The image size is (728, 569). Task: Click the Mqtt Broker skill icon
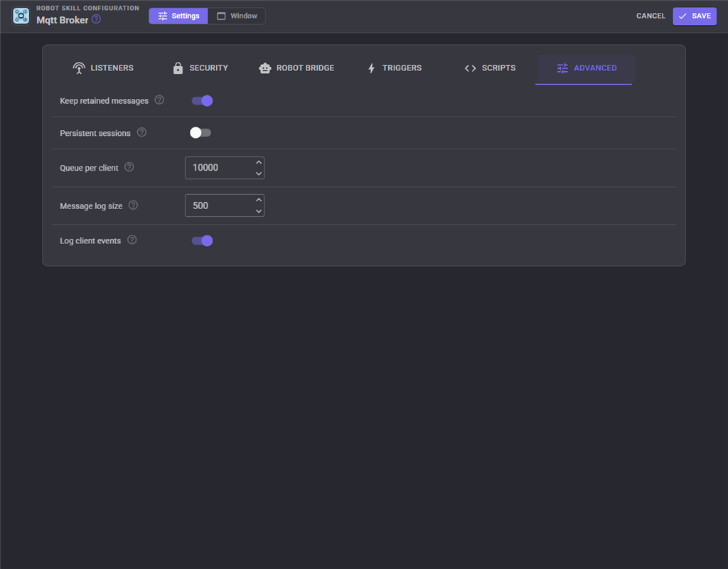coord(21,16)
